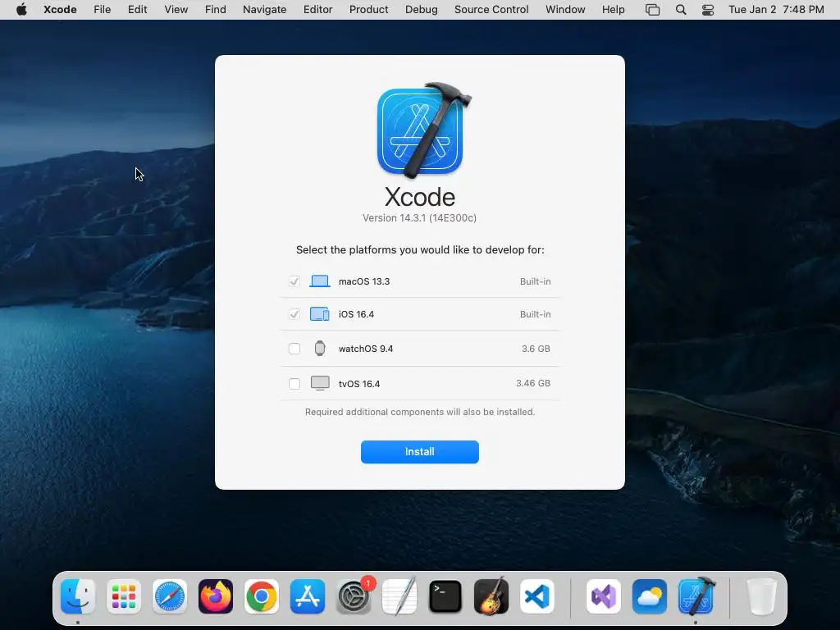The image size is (840, 630).
Task: Click the macOS row 'Built-in' label
Action: [x=535, y=281]
